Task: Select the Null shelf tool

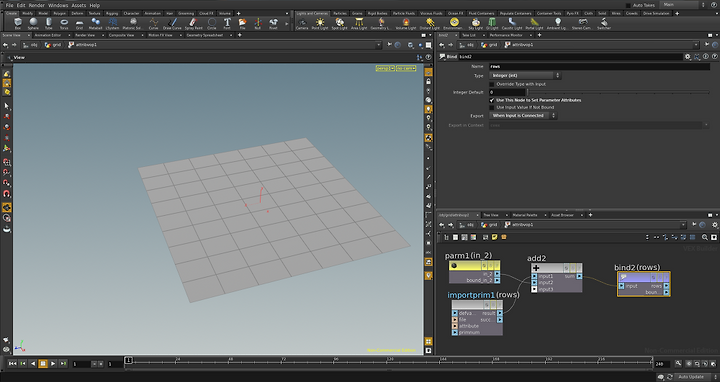Action: click(258, 23)
